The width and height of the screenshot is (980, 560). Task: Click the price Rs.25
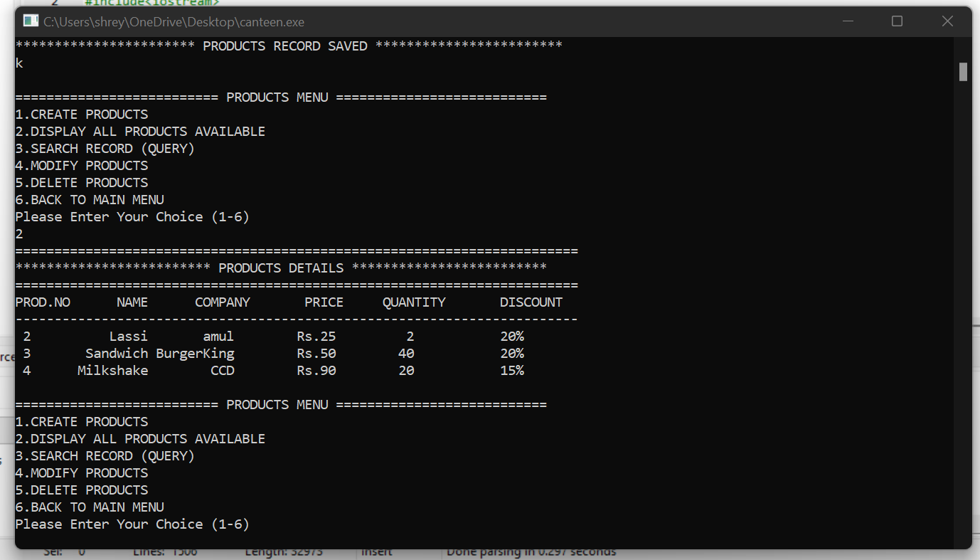[316, 337]
